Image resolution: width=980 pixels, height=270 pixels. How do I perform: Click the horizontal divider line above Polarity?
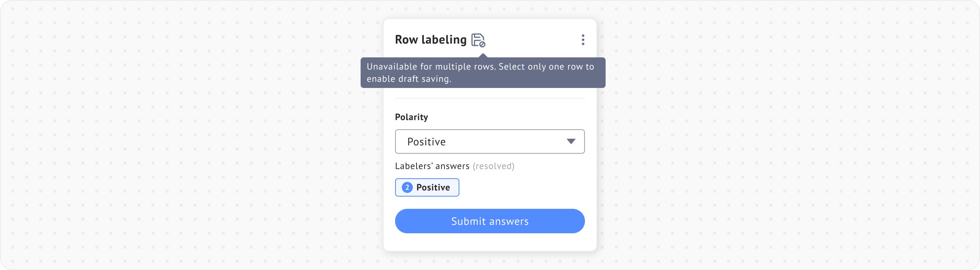coord(489,98)
